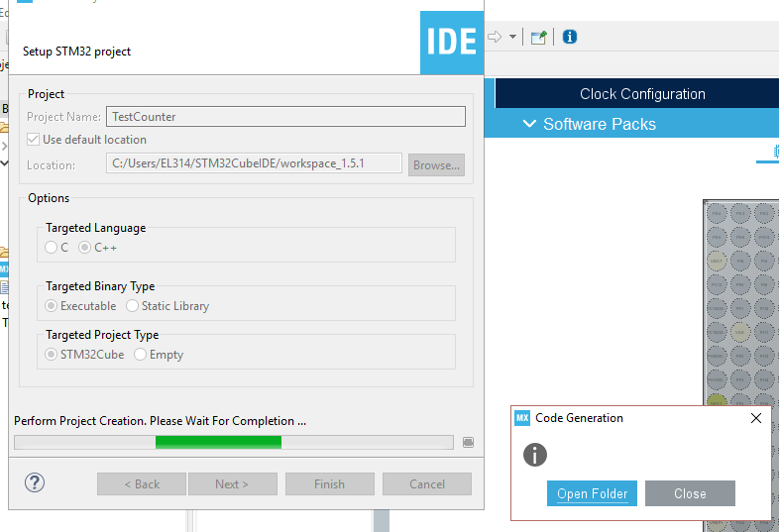779x532 pixels.
Task: Click the blue information toolbar icon
Action: click(x=569, y=37)
